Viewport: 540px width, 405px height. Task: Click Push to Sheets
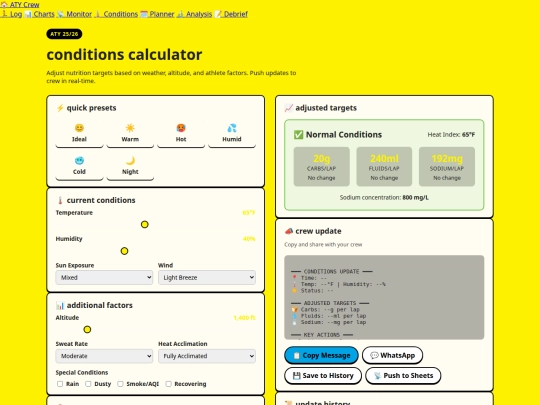[x=403, y=376]
